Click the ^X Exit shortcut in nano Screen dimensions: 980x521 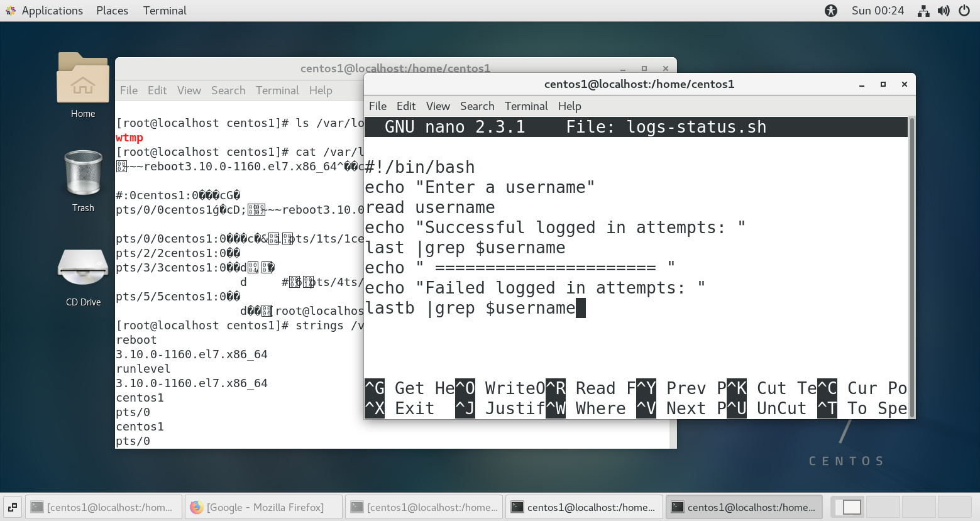[x=400, y=409]
